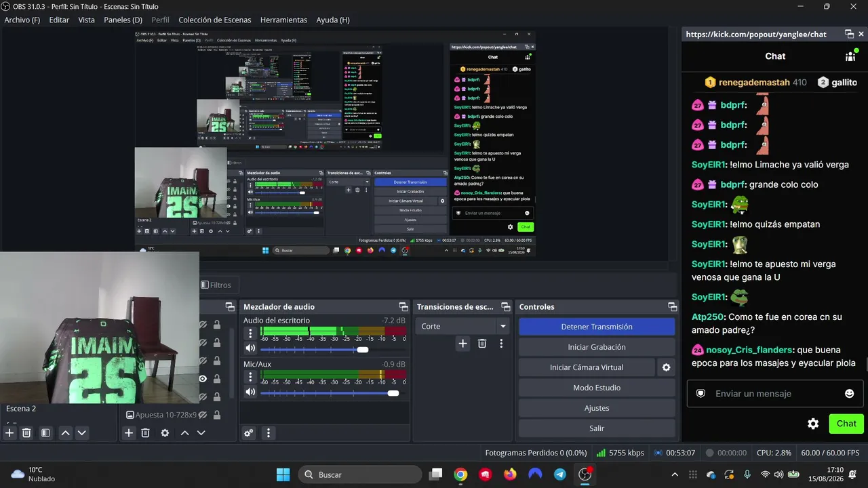
Task: Open Google Chrome from the taskbar
Action: click(x=460, y=474)
